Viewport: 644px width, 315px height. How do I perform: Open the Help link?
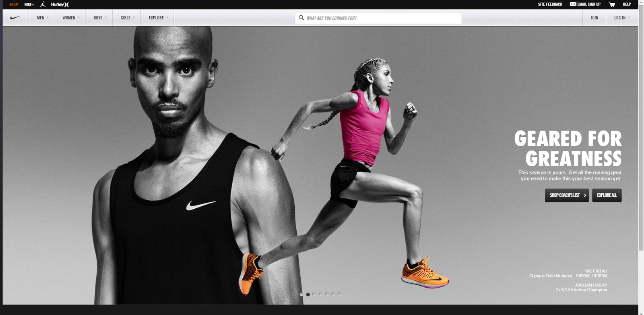627,4
